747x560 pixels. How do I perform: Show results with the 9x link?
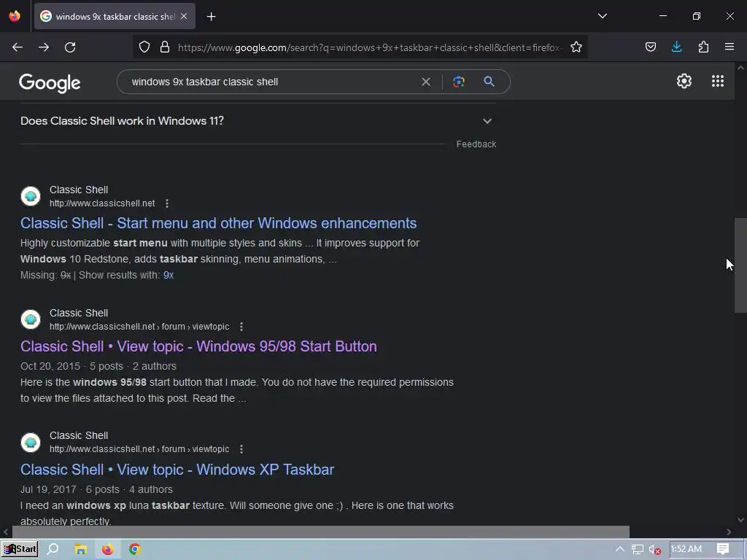pyautogui.click(x=169, y=275)
